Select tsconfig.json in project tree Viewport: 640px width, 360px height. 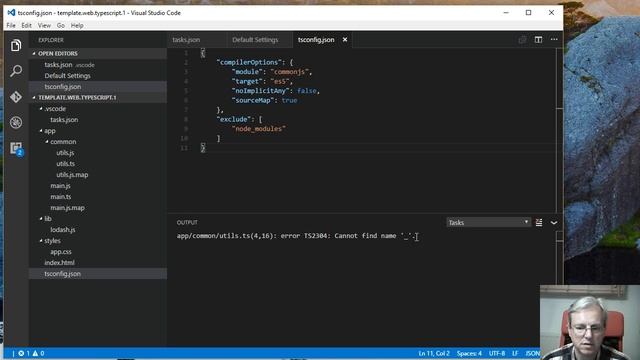(98, 274)
